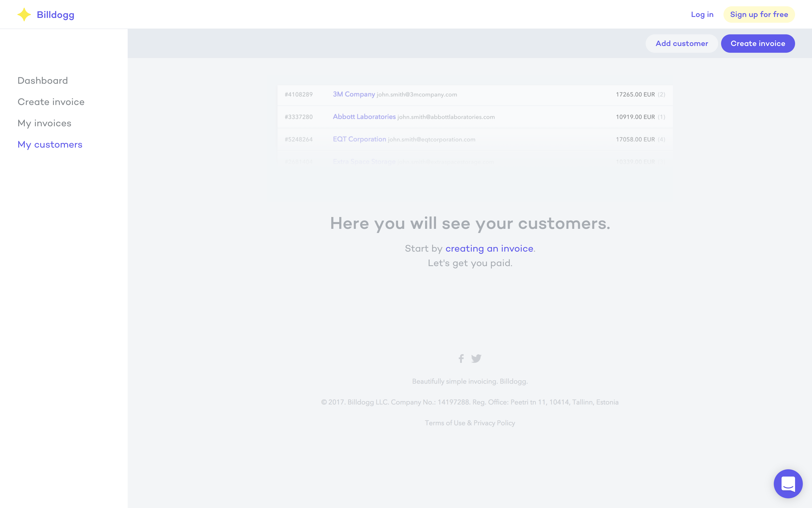Open My invoices from the sidebar
The image size is (812, 508).
click(x=44, y=123)
